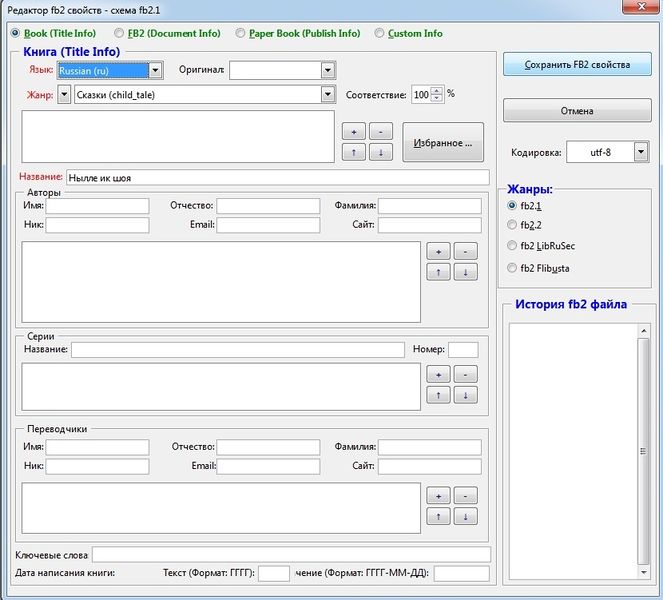Click the Соответствие value 100 field
Viewport: 663px width, 600px height.
point(422,94)
